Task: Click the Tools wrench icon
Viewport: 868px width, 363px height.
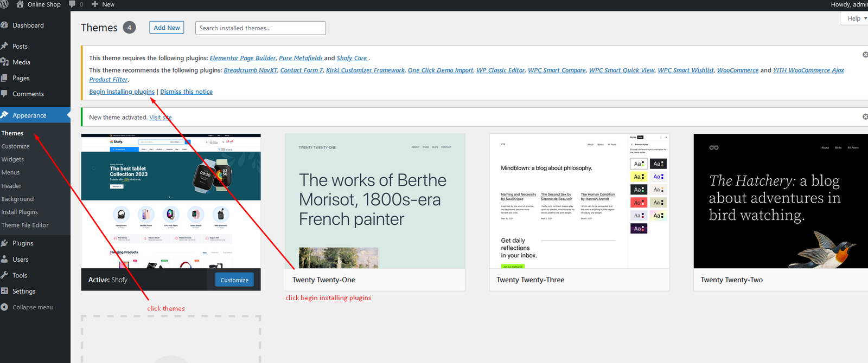Action: tap(4, 275)
